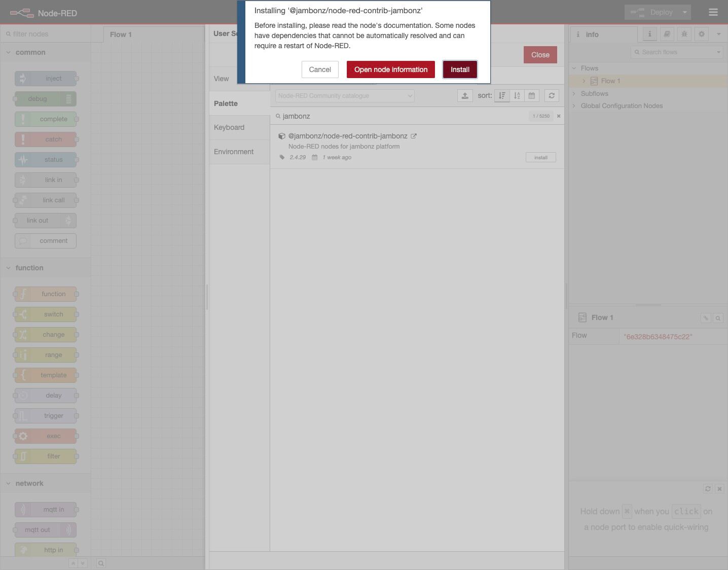Screen dimensions: 728x570
Task: Select the Flow 1 workspace tab
Action: (154, 34)
